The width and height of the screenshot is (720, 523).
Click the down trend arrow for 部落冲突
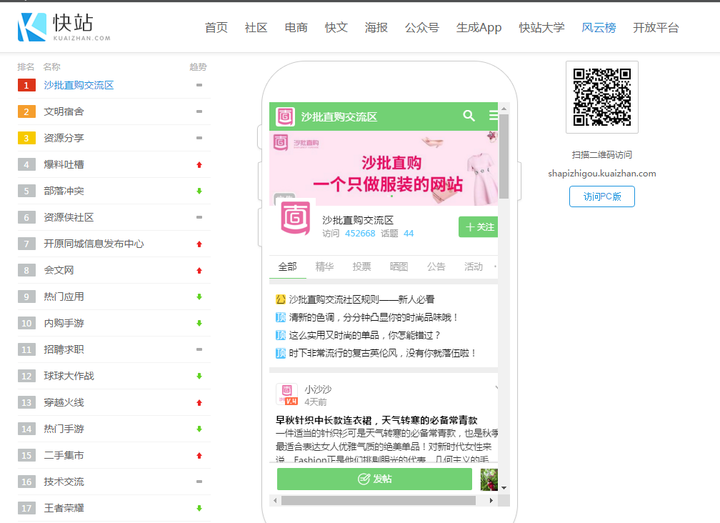coord(199,191)
